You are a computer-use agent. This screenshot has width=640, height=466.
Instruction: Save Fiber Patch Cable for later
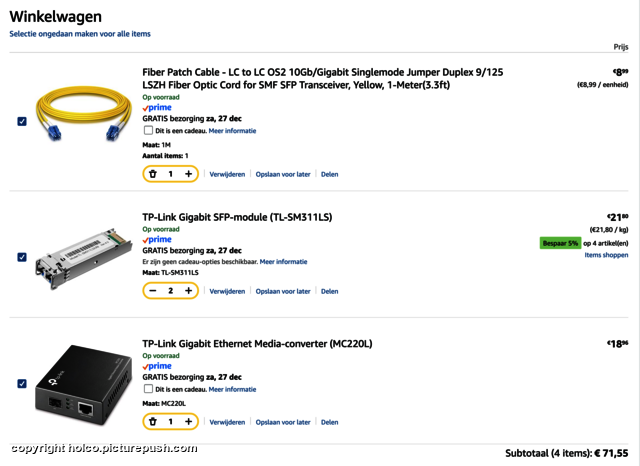point(283,174)
